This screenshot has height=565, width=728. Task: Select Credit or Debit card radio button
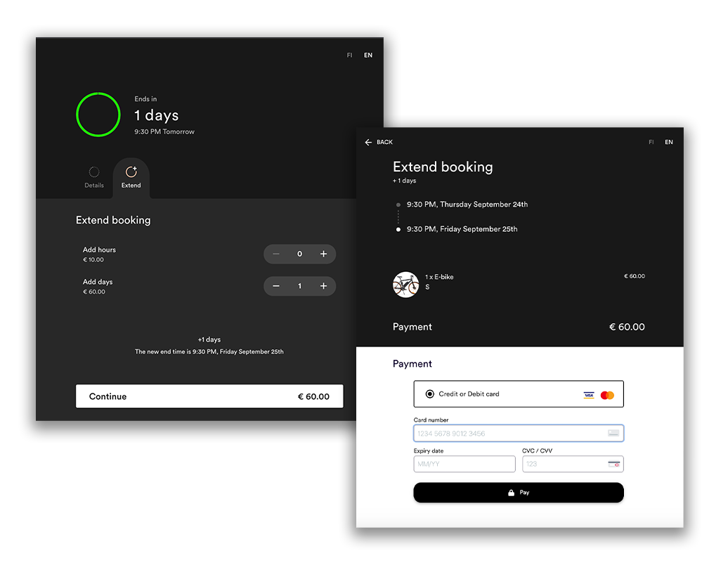(430, 394)
